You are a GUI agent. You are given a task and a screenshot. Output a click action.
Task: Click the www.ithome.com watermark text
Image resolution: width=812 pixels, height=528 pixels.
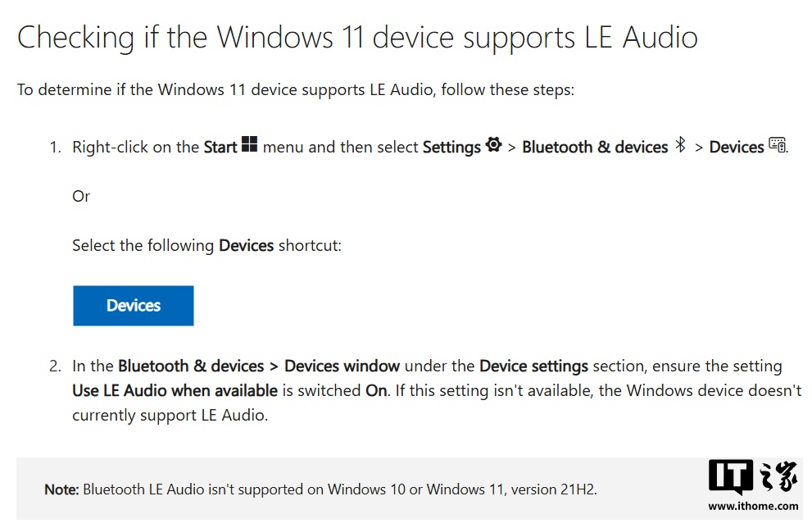pyautogui.click(x=753, y=507)
